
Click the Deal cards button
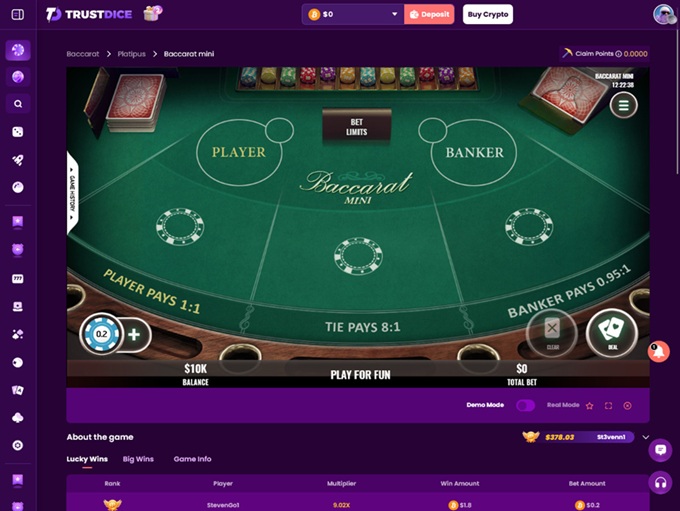point(612,333)
